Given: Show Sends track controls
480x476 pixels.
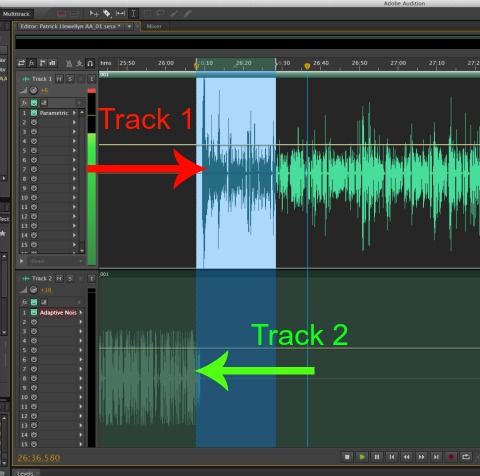Looking at the screenshot, I should tap(42, 63).
